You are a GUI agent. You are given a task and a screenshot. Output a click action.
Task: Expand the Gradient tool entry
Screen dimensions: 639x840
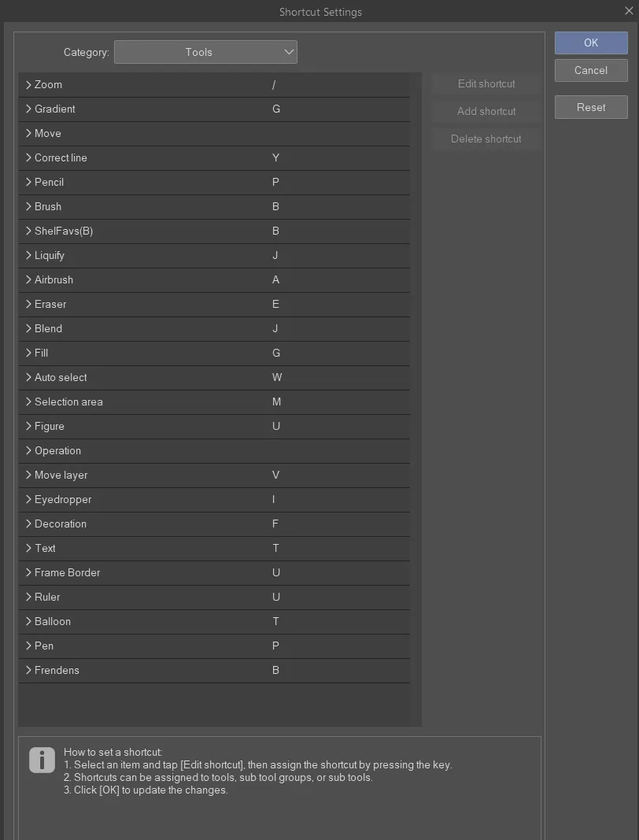28,109
